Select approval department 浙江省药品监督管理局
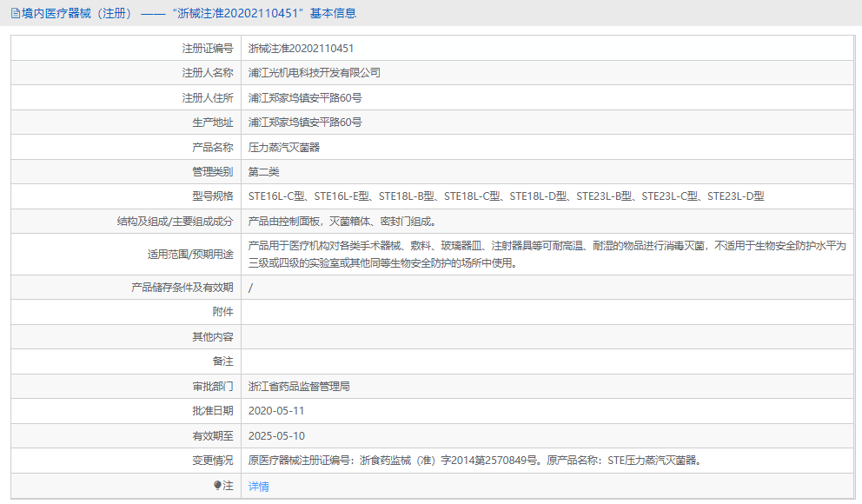The height and width of the screenshot is (504, 862). coord(299,386)
